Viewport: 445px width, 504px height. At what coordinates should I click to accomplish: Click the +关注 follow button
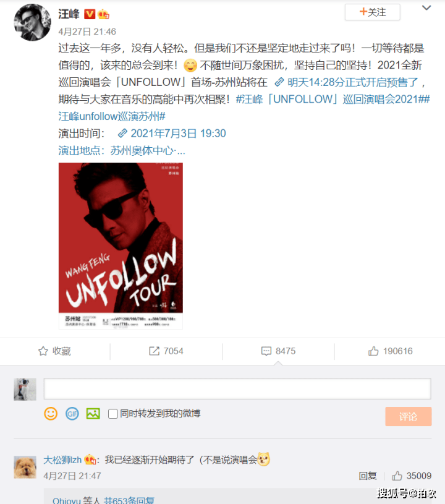click(373, 12)
